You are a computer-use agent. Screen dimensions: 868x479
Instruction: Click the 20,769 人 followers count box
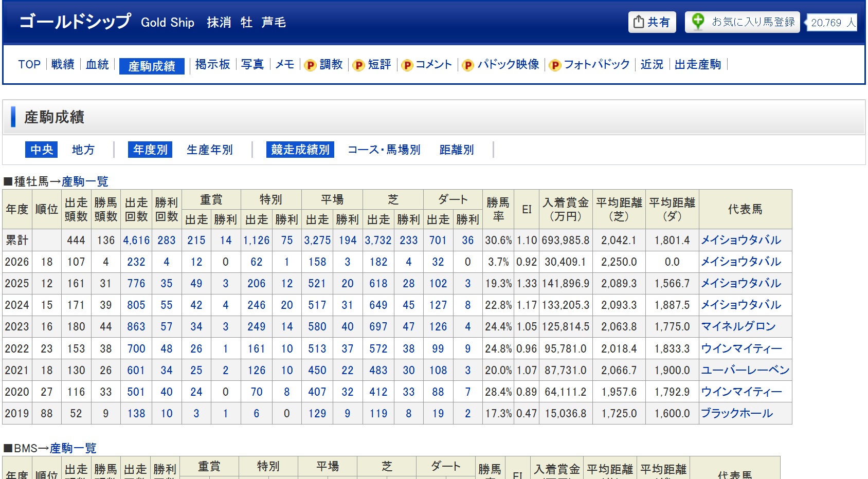tap(832, 23)
